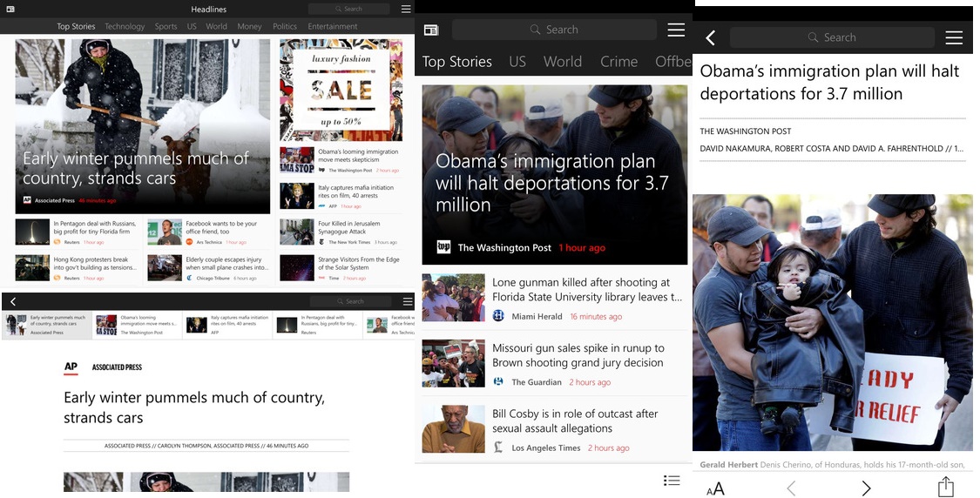Open the Entertainment tab

[333, 26]
